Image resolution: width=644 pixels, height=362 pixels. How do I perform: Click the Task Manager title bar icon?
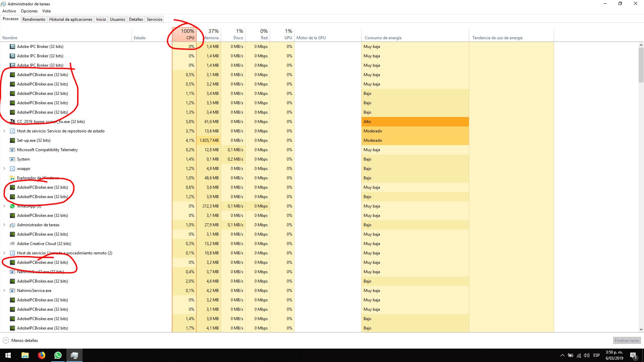click(x=3, y=4)
